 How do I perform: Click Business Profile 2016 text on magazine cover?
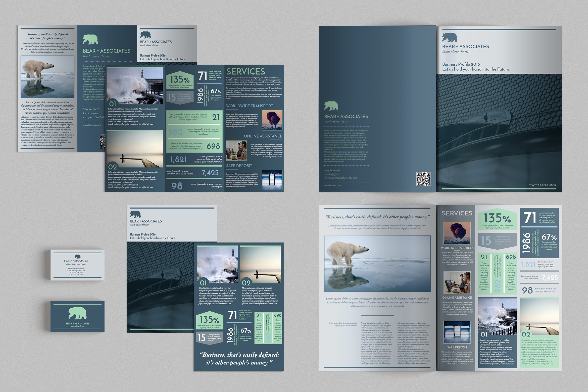461,64
